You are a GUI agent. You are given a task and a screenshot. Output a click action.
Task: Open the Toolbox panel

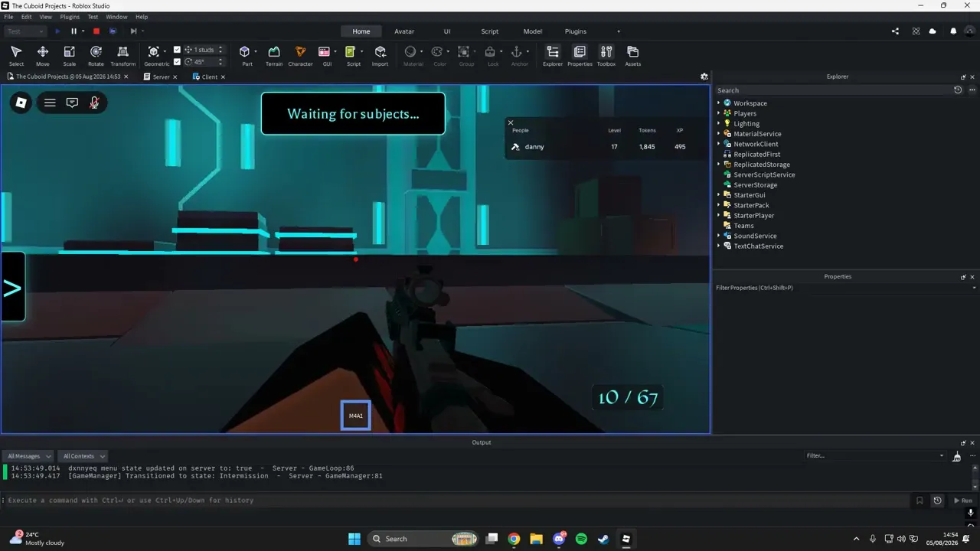click(x=606, y=55)
